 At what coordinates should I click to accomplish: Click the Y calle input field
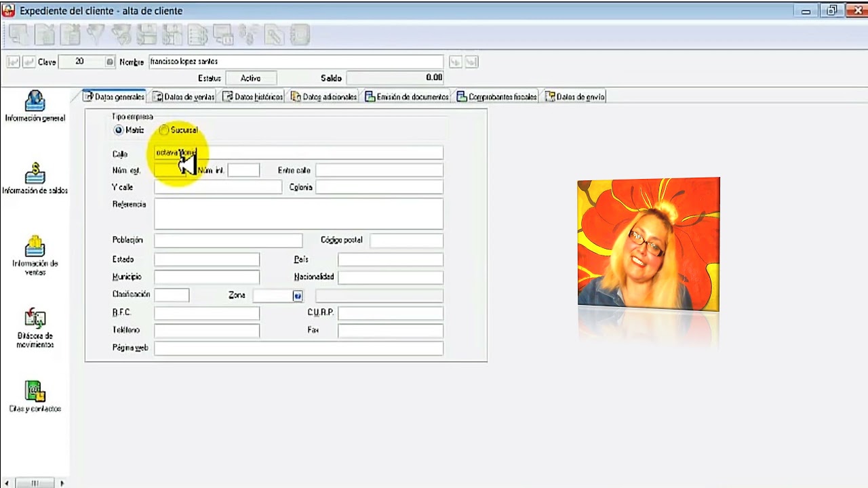click(x=218, y=188)
